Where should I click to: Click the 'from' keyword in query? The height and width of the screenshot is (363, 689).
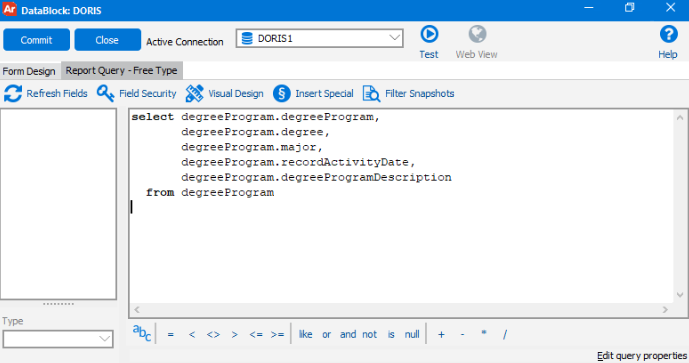tap(160, 192)
